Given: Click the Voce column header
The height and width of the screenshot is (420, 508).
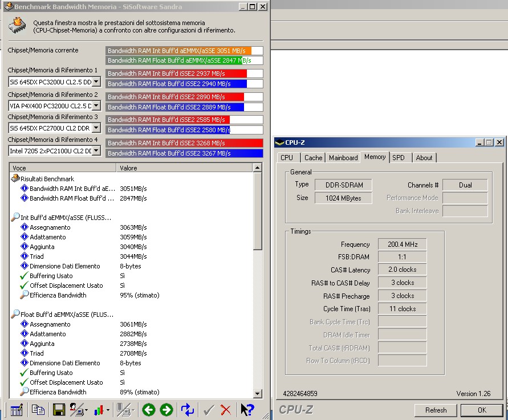Looking at the screenshot, I should point(63,168).
